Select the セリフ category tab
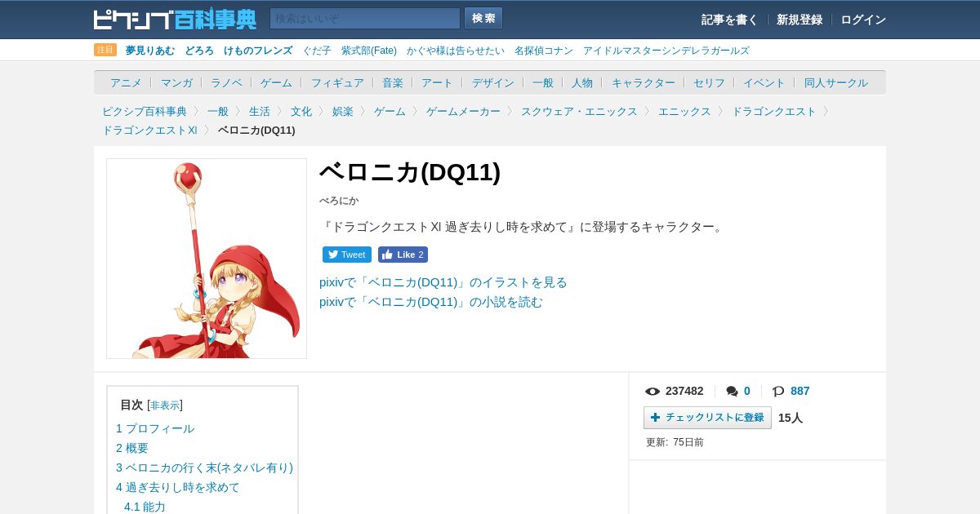The image size is (980, 514). pos(709,82)
